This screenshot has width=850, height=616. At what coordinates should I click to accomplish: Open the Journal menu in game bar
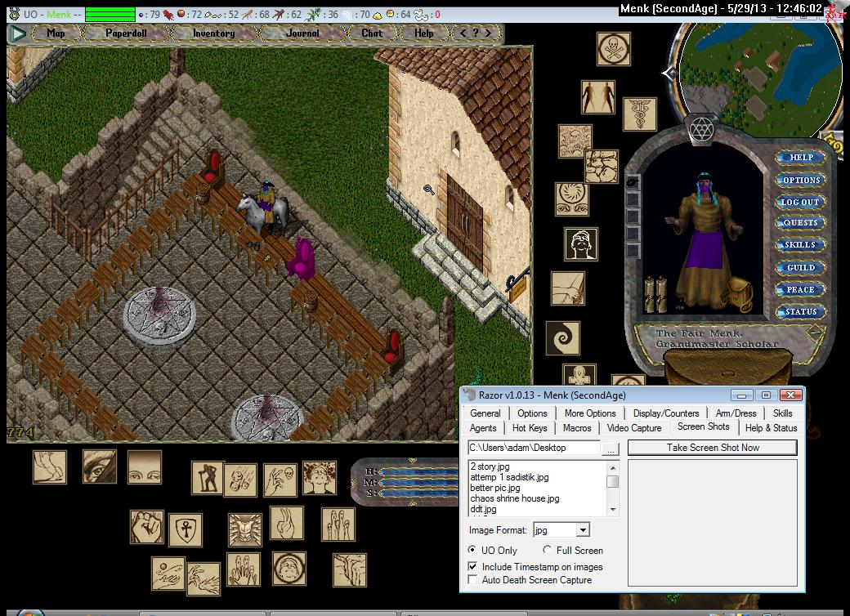pyautogui.click(x=303, y=33)
